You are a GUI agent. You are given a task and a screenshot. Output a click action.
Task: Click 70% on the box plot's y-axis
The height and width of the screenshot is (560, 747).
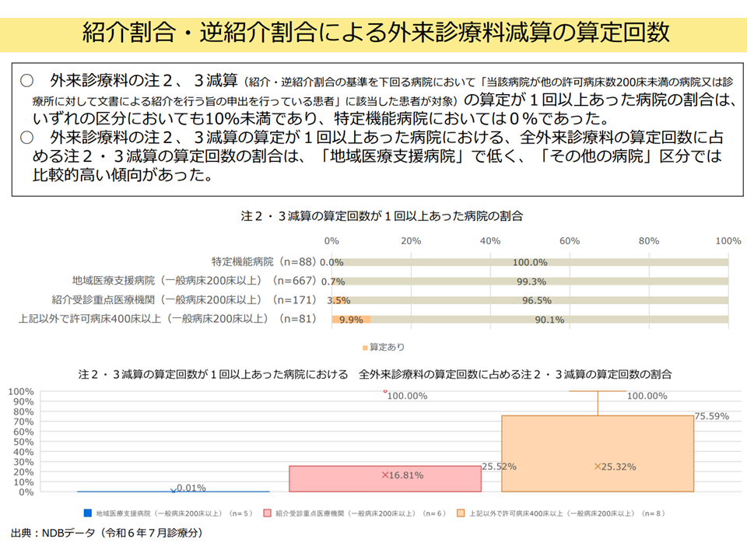click(23, 422)
